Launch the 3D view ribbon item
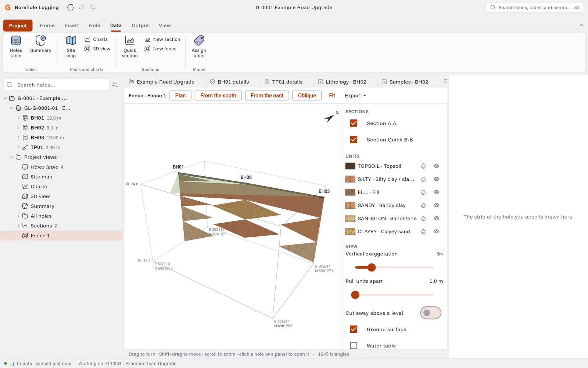Image resolution: width=588 pixels, height=368 pixels. pos(97,49)
